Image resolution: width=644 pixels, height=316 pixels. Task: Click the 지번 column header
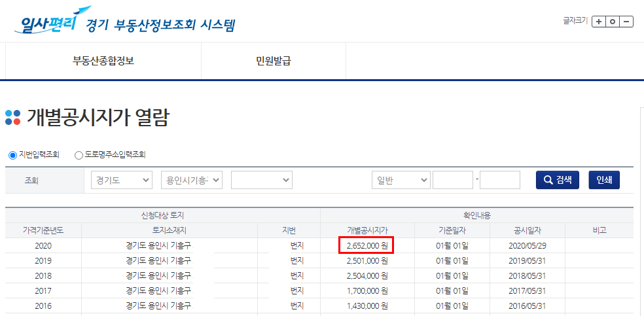[289, 230]
